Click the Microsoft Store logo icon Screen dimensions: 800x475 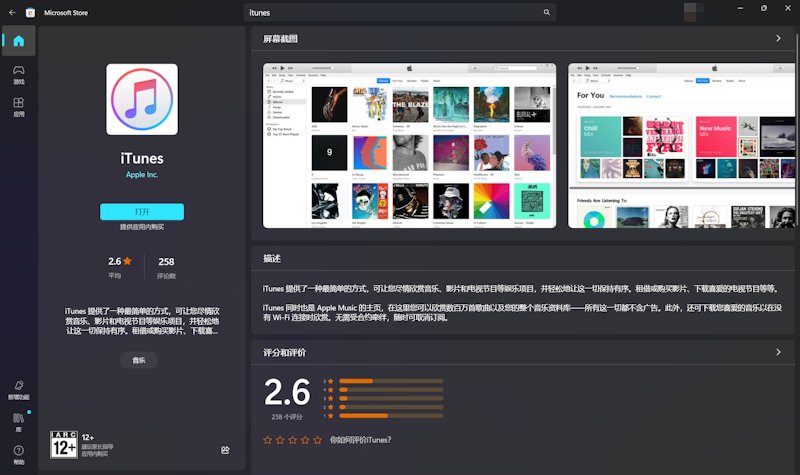[31, 13]
